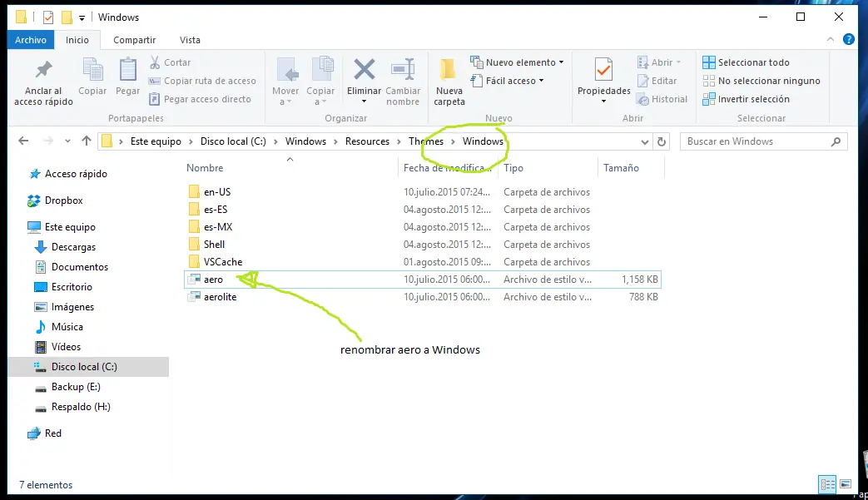Viewport: 868px width, 500px height.
Task: Click the Historial ribbon command
Action: tap(662, 99)
